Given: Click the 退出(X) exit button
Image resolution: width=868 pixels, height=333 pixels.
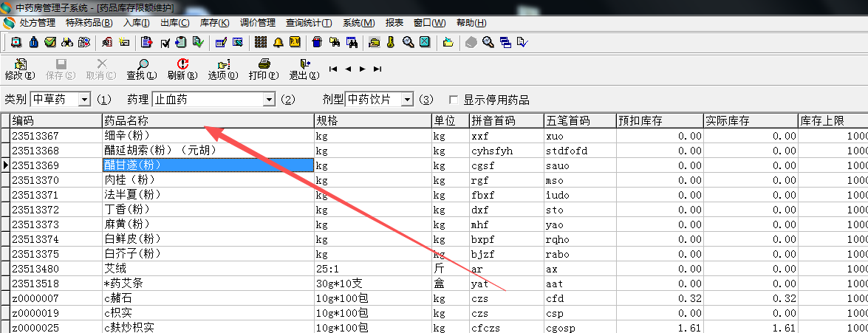Looking at the screenshot, I should (x=304, y=69).
